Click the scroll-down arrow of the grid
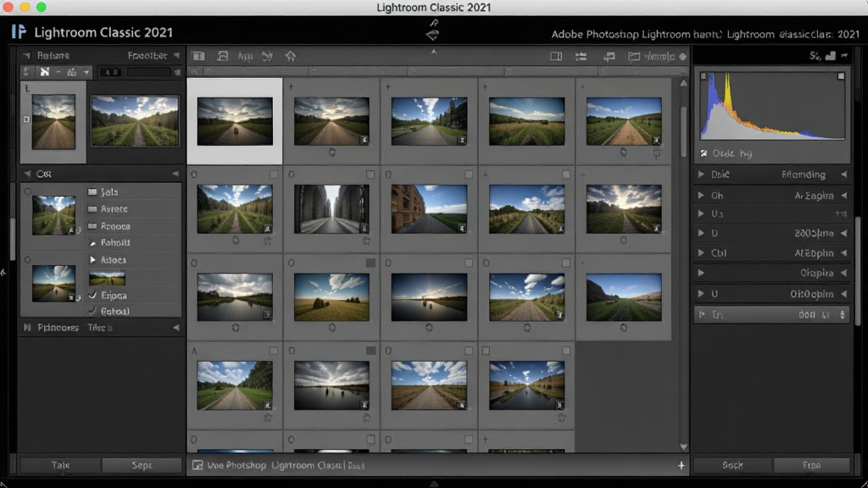 tap(683, 446)
